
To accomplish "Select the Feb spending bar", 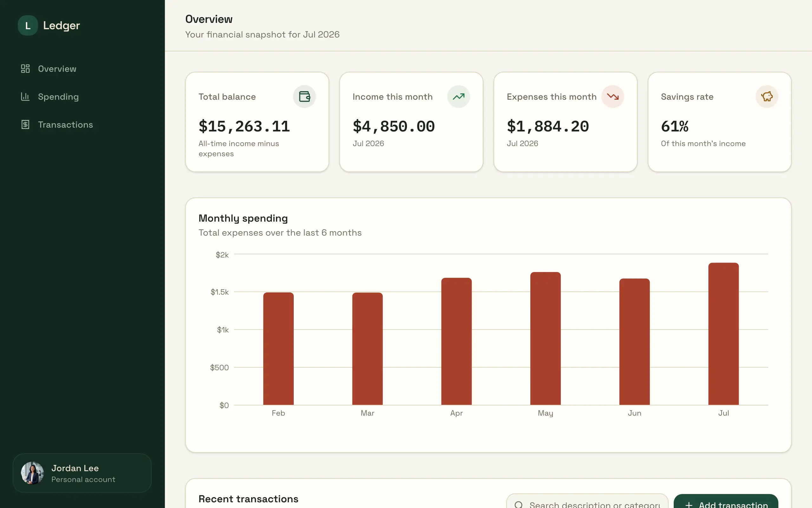I will pyautogui.click(x=278, y=349).
